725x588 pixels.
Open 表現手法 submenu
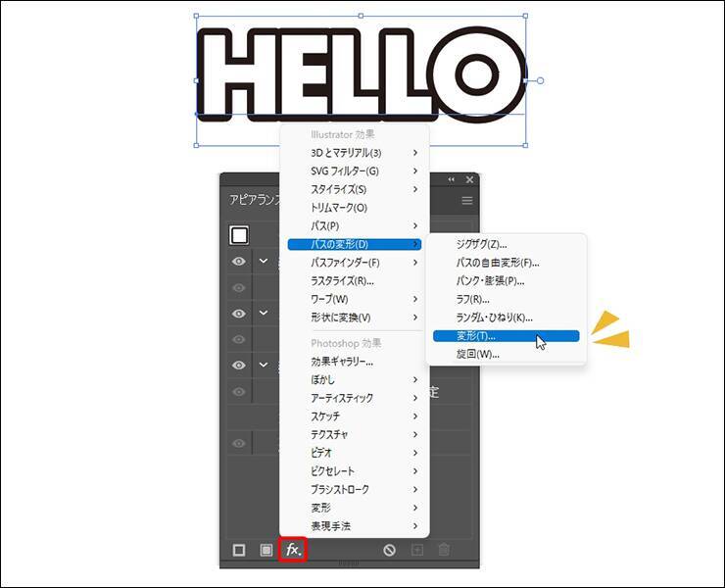(355, 526)
